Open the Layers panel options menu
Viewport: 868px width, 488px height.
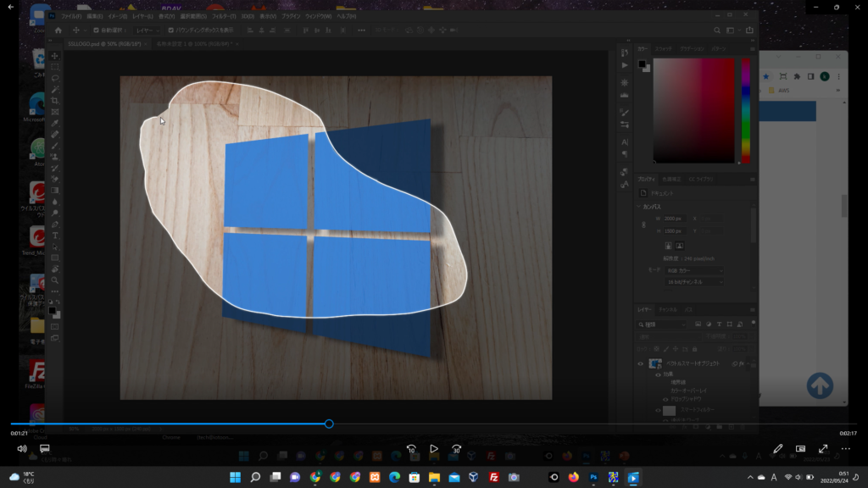pyautogui.click(x=753, y=310)
